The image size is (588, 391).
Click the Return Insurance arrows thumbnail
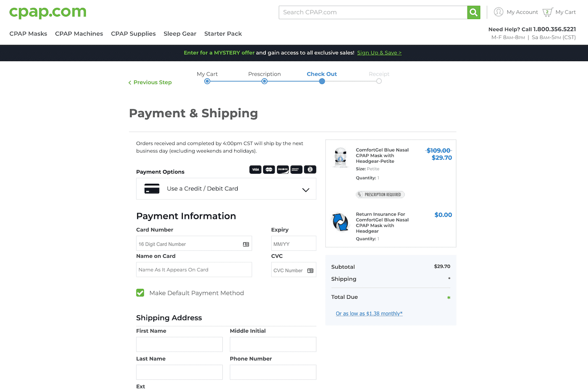pos(341,222)
